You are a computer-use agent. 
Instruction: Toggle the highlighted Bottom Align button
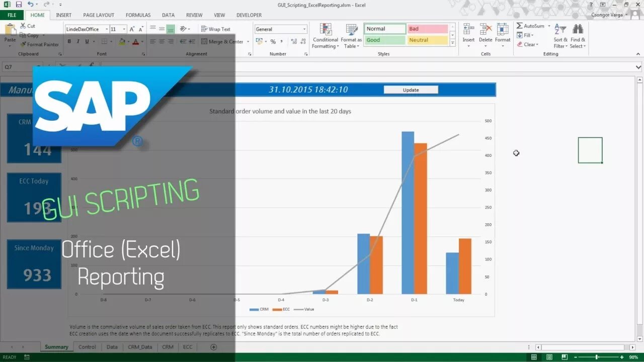[171, 29]
